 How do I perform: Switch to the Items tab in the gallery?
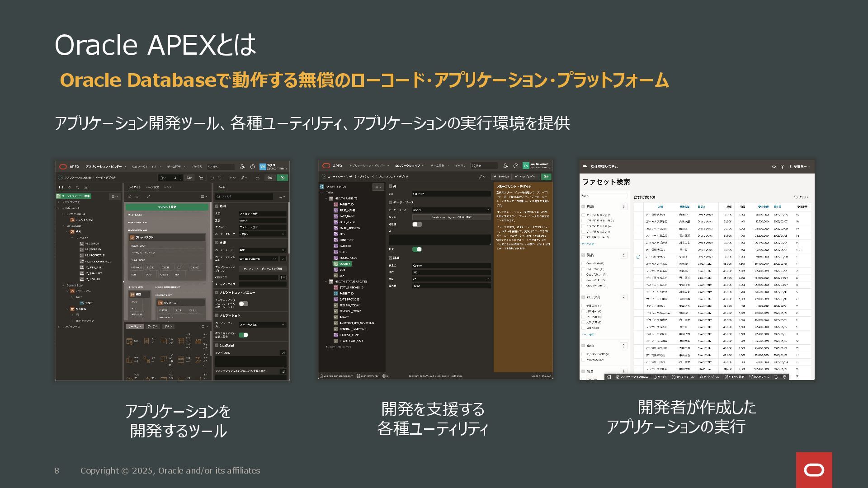click(152, 326)
